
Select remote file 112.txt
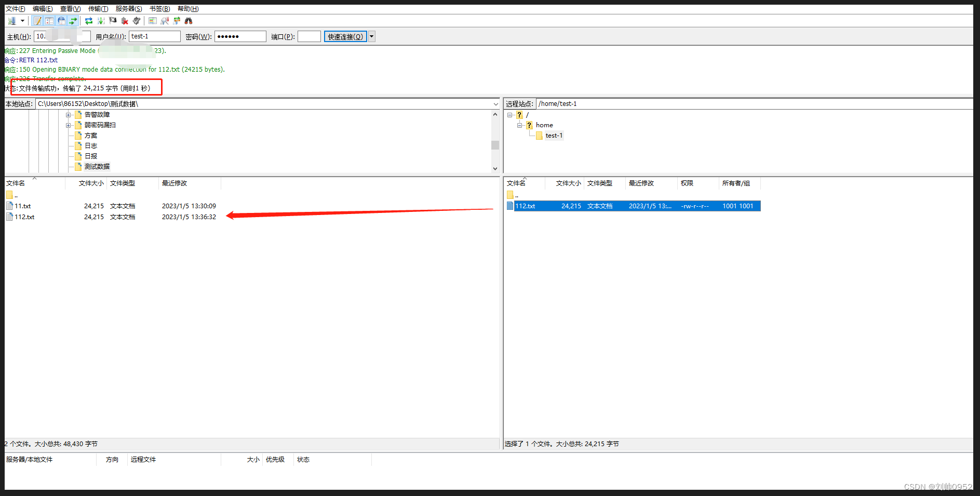[x=633, y=206]
